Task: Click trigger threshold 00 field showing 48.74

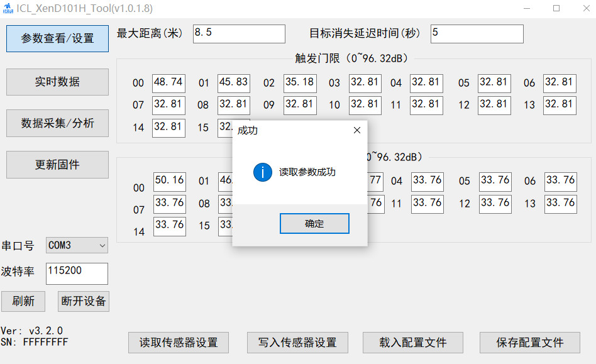Action: coord(168,84)
